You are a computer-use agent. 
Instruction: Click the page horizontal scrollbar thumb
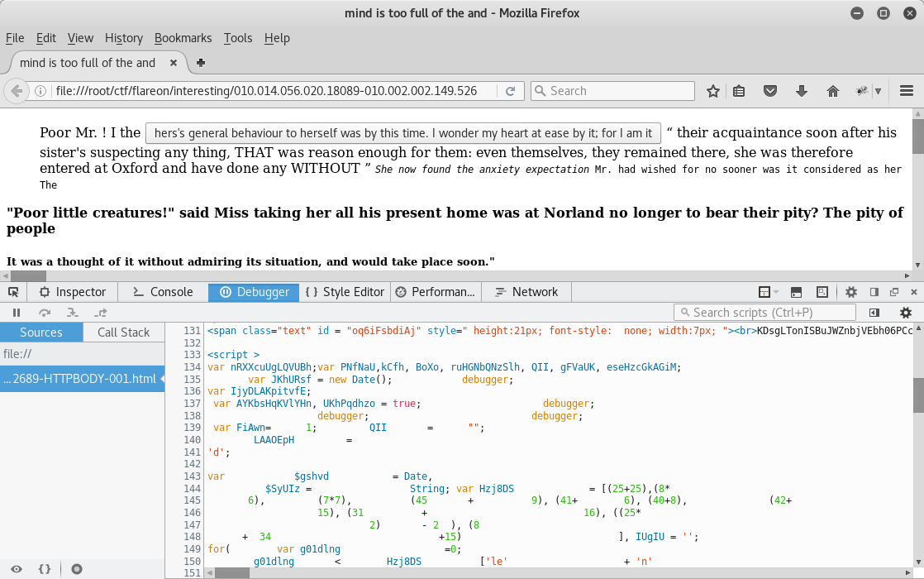28,276
